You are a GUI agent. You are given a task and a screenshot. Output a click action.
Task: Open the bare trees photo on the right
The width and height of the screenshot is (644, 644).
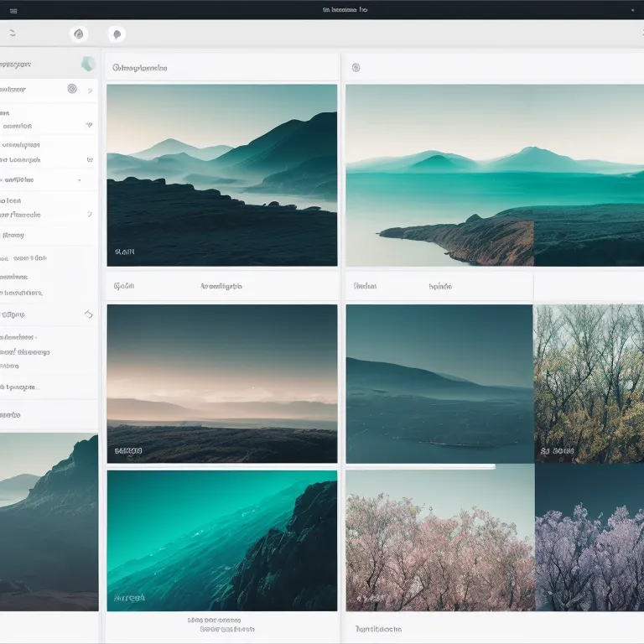click(x=589, y=383)
